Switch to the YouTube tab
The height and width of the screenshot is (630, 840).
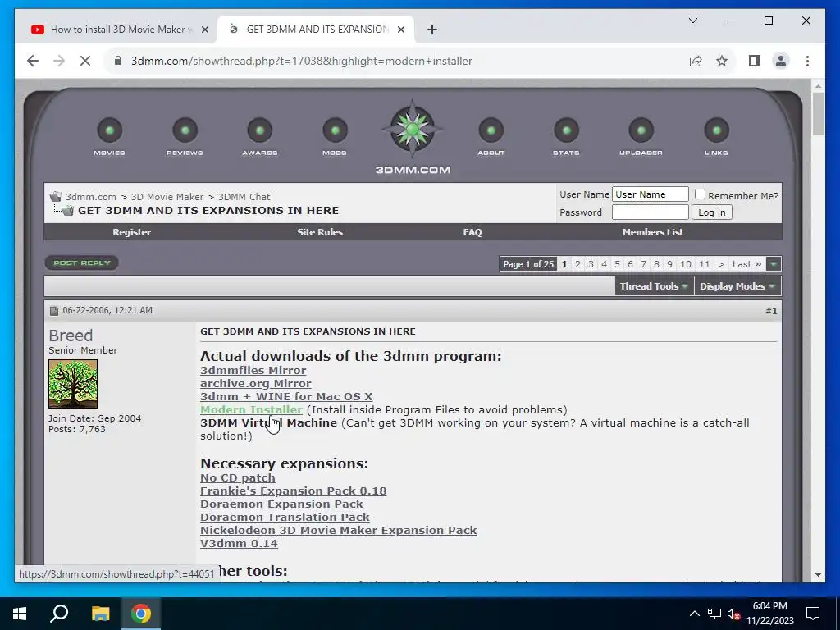(118, 30)
